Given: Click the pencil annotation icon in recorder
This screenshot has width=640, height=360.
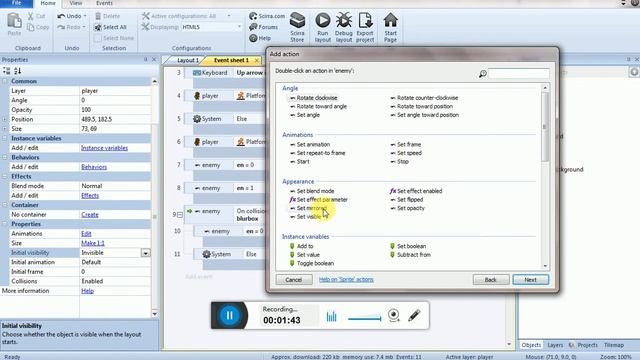Looking at the screenshot, I should click(414, 315).
